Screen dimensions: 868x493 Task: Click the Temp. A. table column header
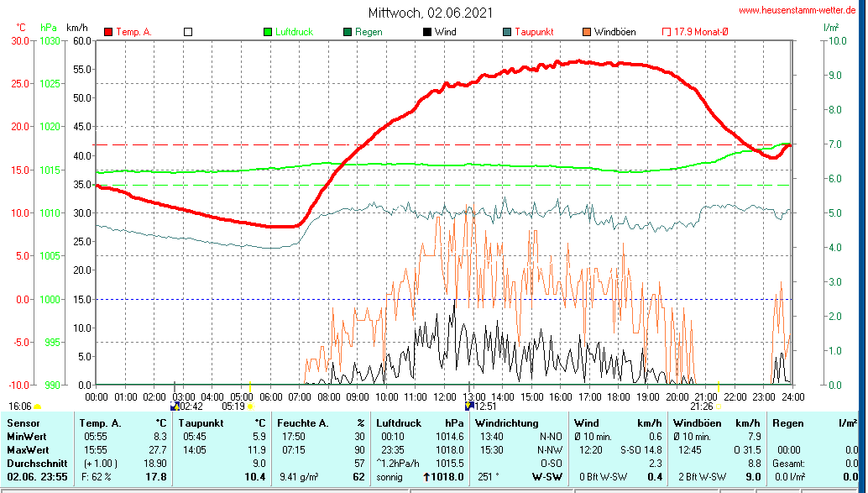coord(100,423)
